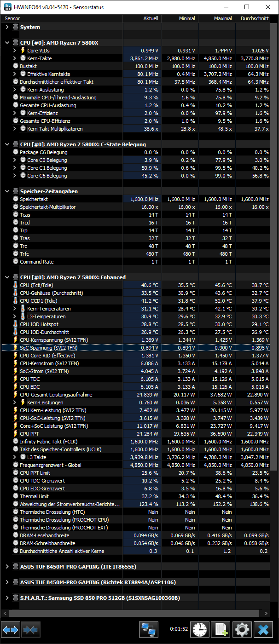Click the thermometer icon for CPU CCD1 (Tdie)
The height and width of the screenshot is (644, 279).
pyautogui.click(x=16, y=301)
